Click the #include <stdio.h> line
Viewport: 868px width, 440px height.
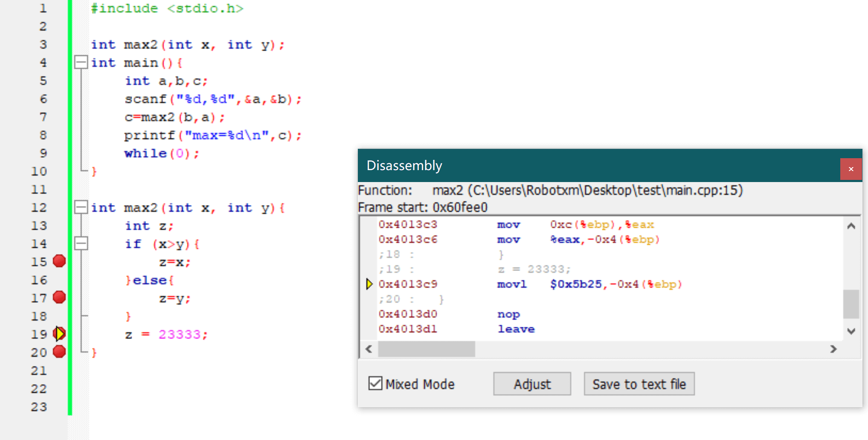pyautogui.click(x=167, y=8)
